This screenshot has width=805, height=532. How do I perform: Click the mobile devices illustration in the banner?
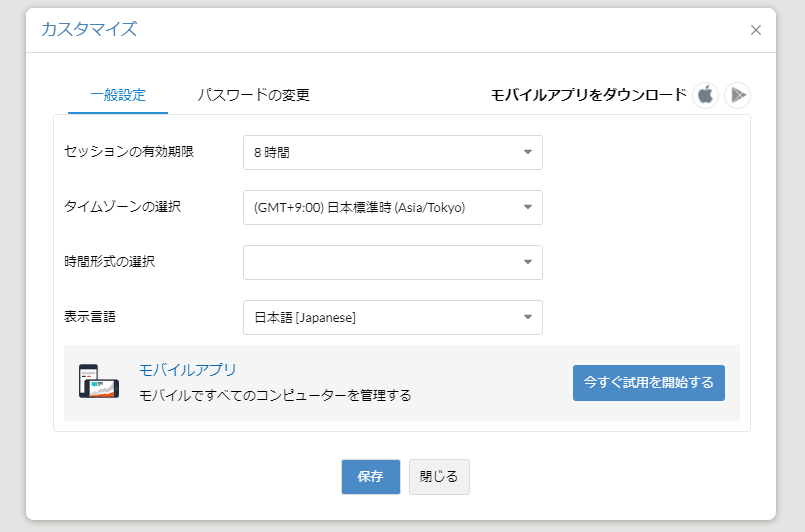pyautogui.click(x=99, y=381)
